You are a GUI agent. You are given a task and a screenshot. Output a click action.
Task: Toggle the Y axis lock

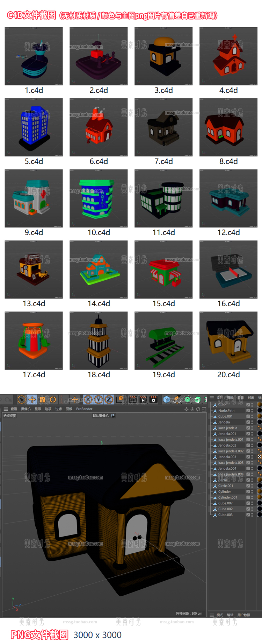(99, 399)
